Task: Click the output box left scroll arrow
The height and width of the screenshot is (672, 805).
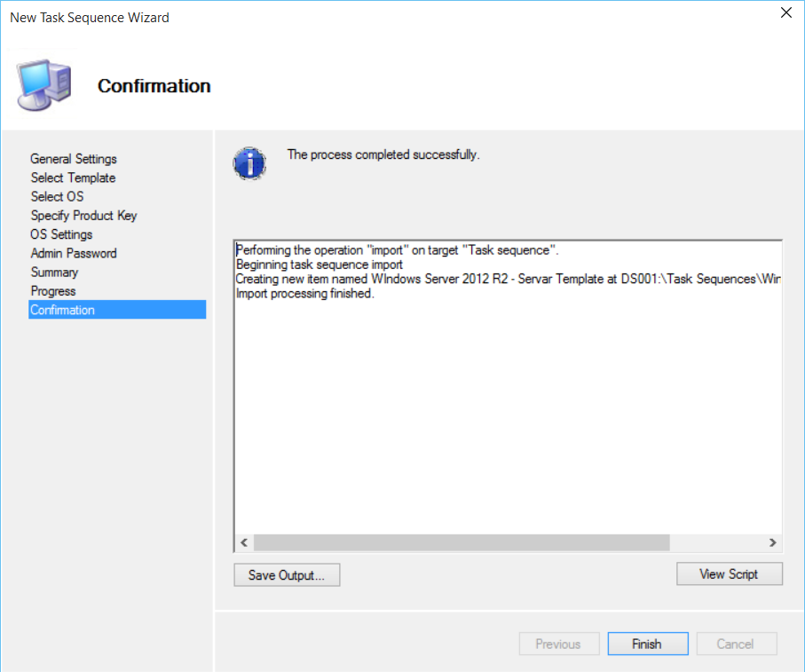Action: 244,542
